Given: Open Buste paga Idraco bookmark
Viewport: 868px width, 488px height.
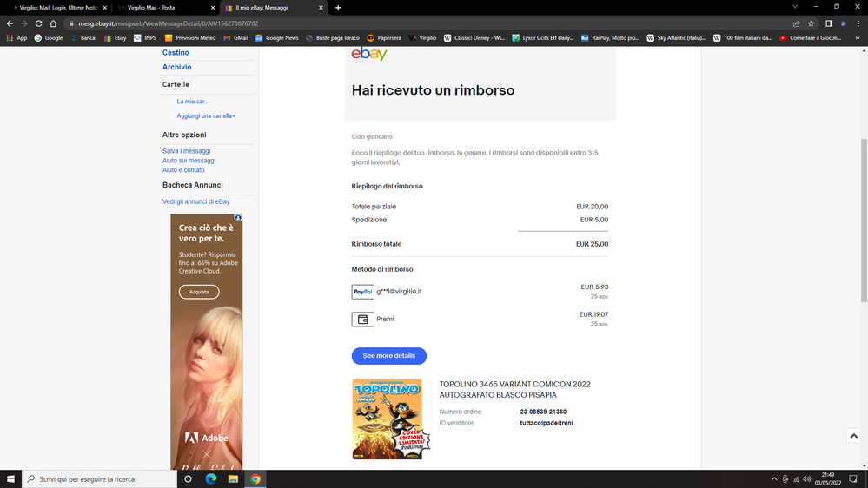Looking at the screenshot, I should (x=333, y=38).
